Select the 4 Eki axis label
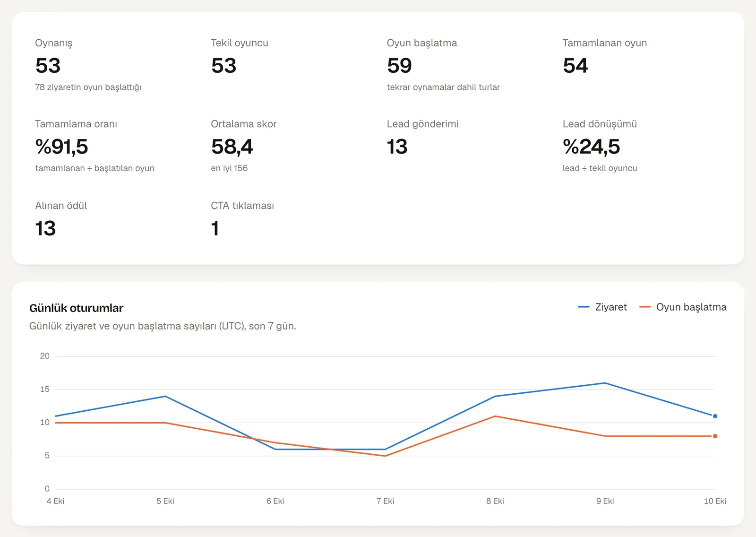The width and height of the screenshot is (756, 537). pos(55,501)
